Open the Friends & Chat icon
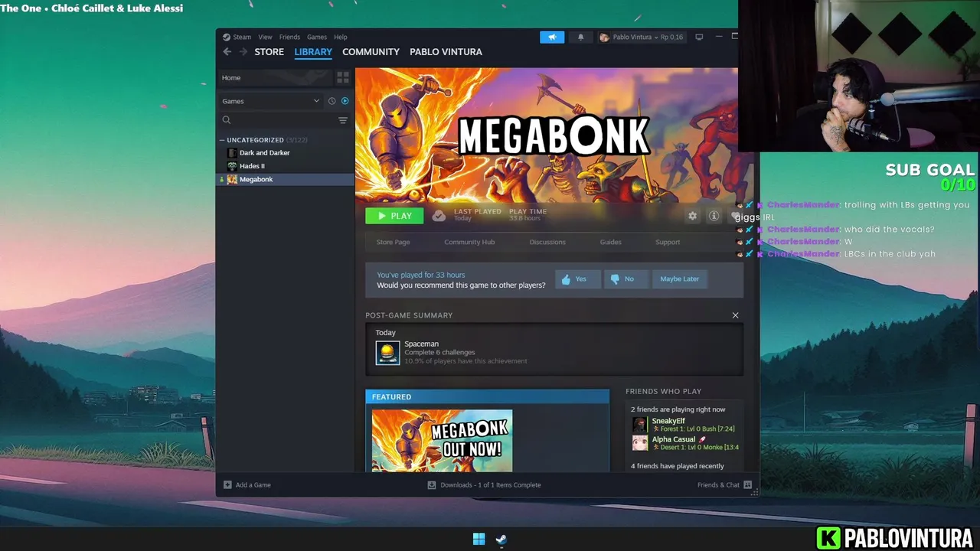Image resolution: width=980 pixels, height=551 pixels. pyautogui.click(x=748, y=485)
